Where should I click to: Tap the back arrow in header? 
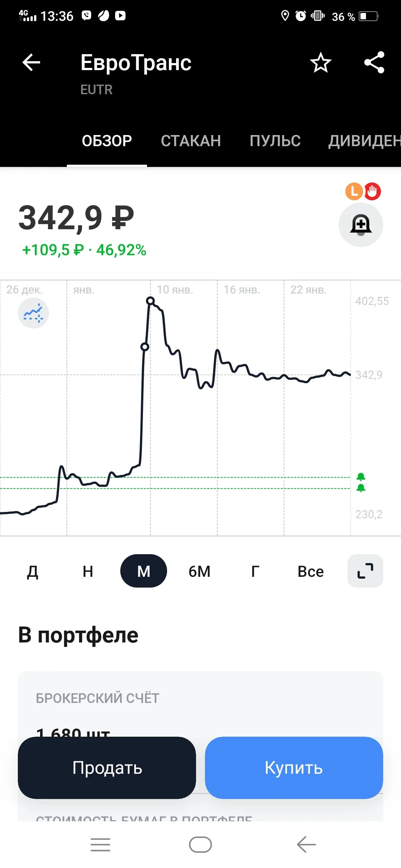coord(31,62)
